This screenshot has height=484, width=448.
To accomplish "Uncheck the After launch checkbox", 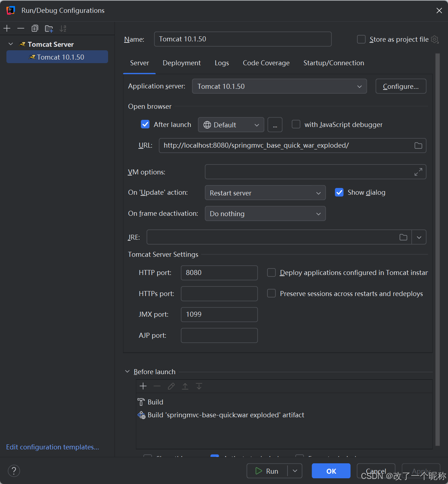I will click(x=145, y=124).
